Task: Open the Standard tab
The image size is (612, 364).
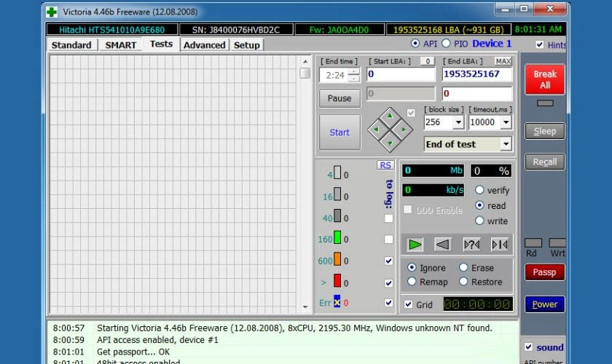Action: click(x=71, y=45)
